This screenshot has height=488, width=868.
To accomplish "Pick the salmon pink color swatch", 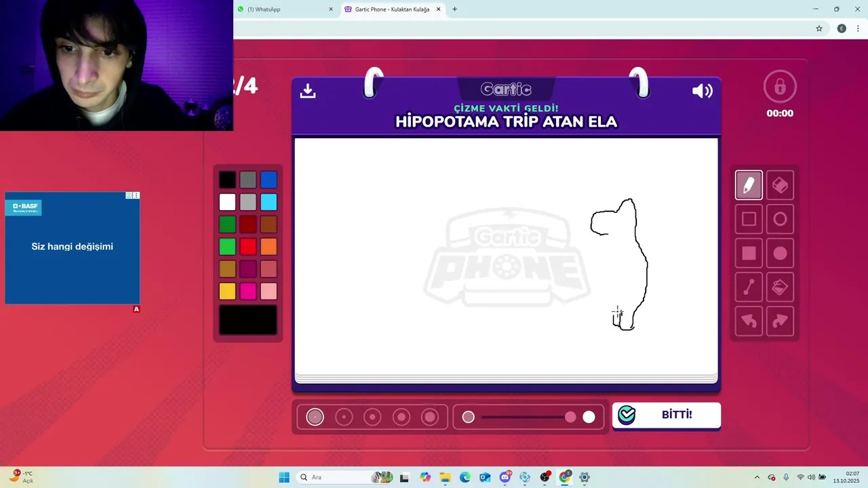I will tap(269, 269).
